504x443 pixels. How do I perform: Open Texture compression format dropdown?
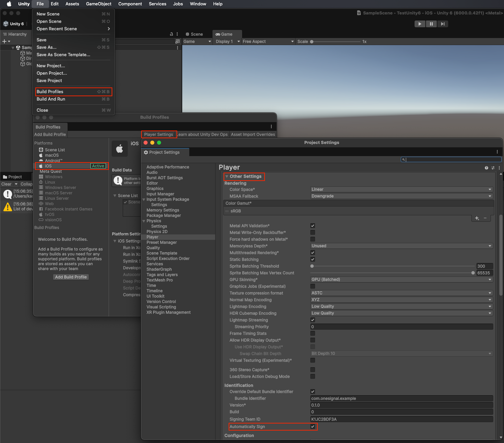tap(401, 293)
